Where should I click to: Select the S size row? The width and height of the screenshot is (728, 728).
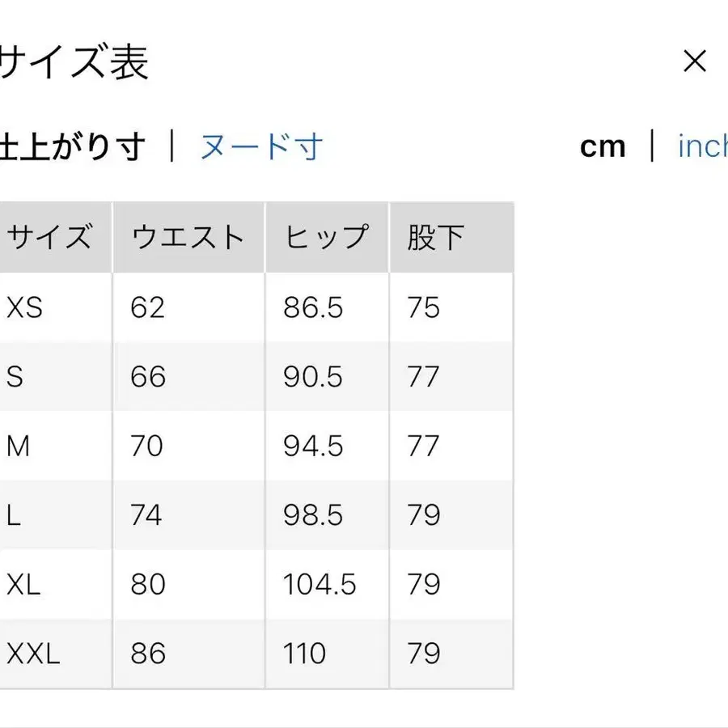tap(16, 376)
